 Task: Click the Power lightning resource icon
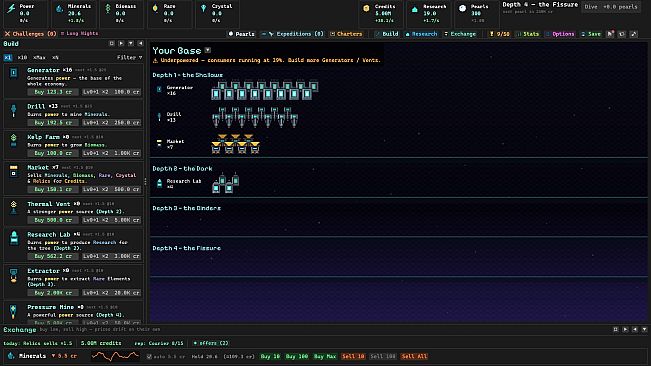tap(11, 8)
